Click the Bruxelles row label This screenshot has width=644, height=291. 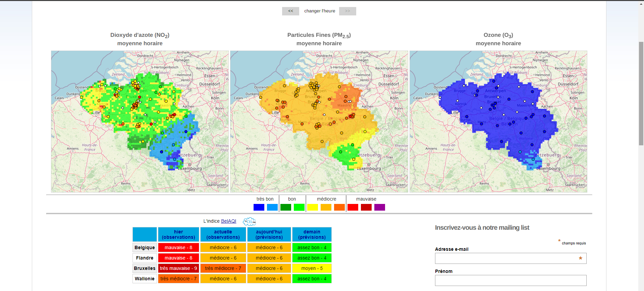tap(145, 268)
